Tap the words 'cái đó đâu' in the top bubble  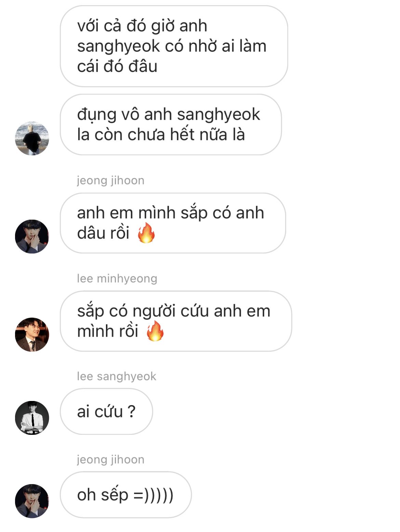coord(117,66)
